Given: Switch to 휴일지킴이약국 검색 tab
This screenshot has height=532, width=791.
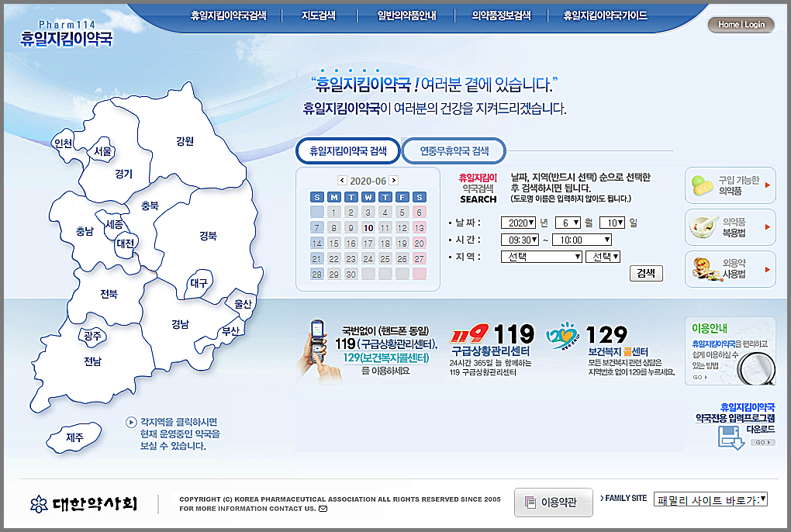Looking at the screenshot, I should [x=347, y=150].
